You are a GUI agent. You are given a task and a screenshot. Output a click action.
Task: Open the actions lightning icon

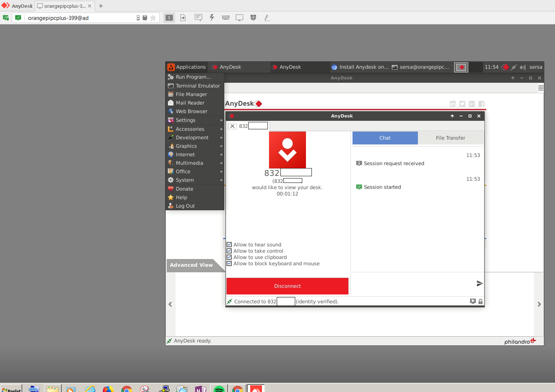click(212, 17)
